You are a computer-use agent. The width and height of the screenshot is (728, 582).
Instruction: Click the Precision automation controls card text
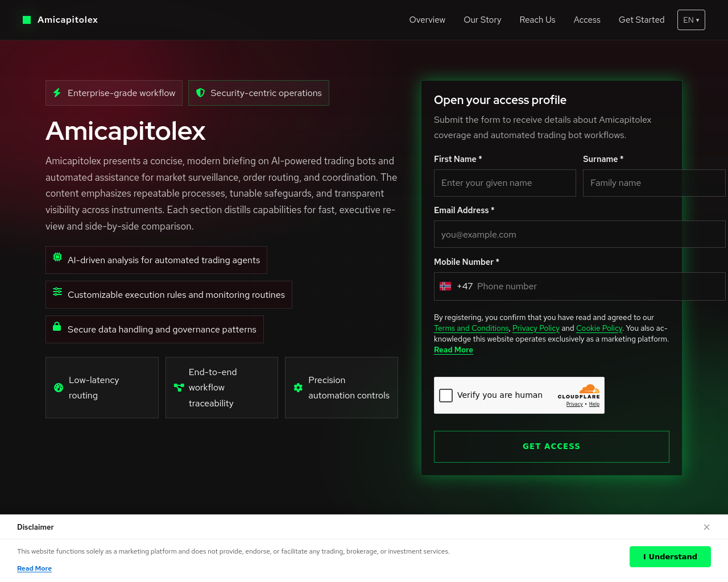(349, 388)
